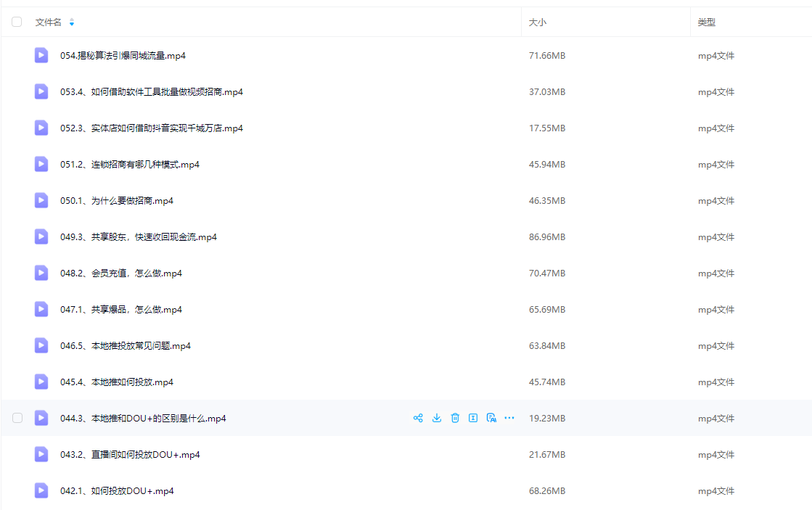
Task: Open 053.4、如何借助软件工具批量做视频招商.mp4
Action: click(152, 92)
